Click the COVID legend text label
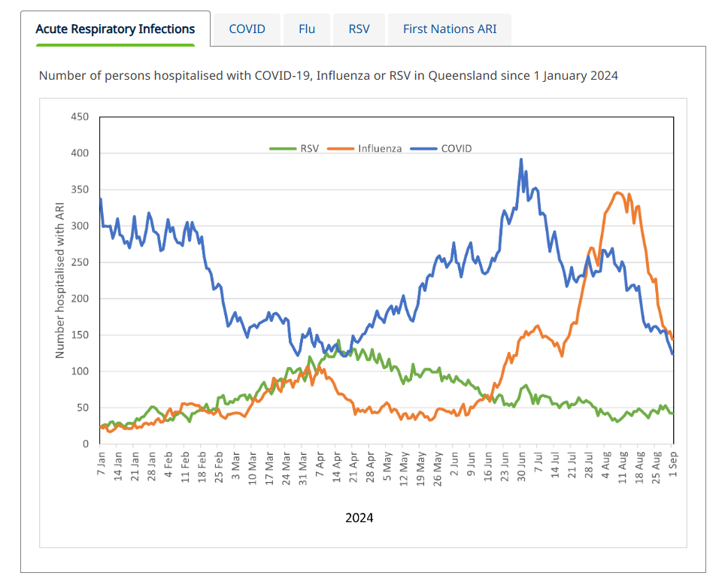This screenshot has height=585, width=728. pos(457,148)
